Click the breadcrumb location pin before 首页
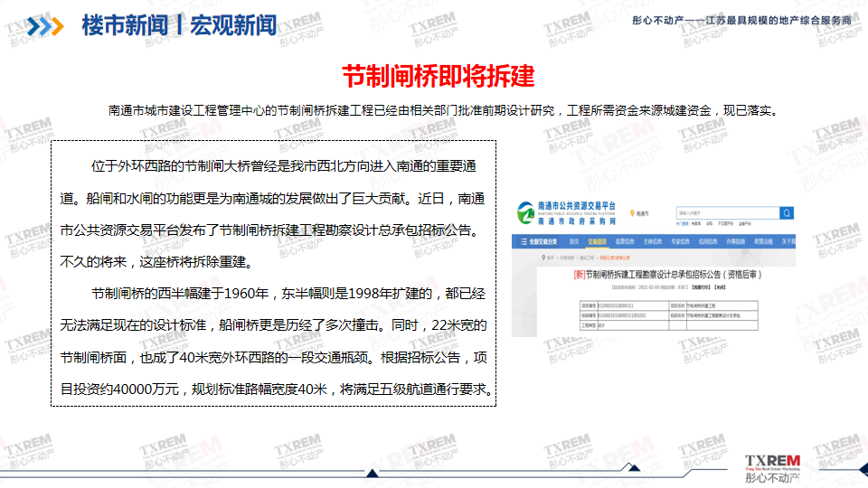 tap(543, 258)
